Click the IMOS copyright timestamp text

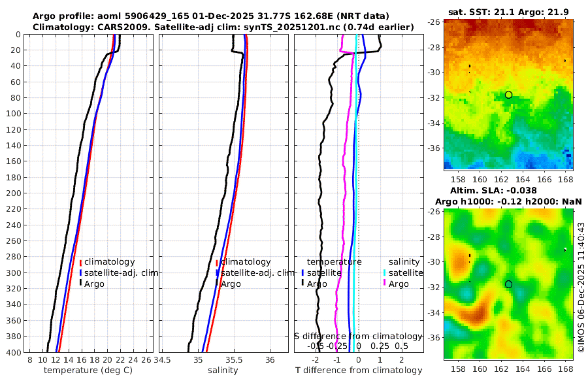581,287
